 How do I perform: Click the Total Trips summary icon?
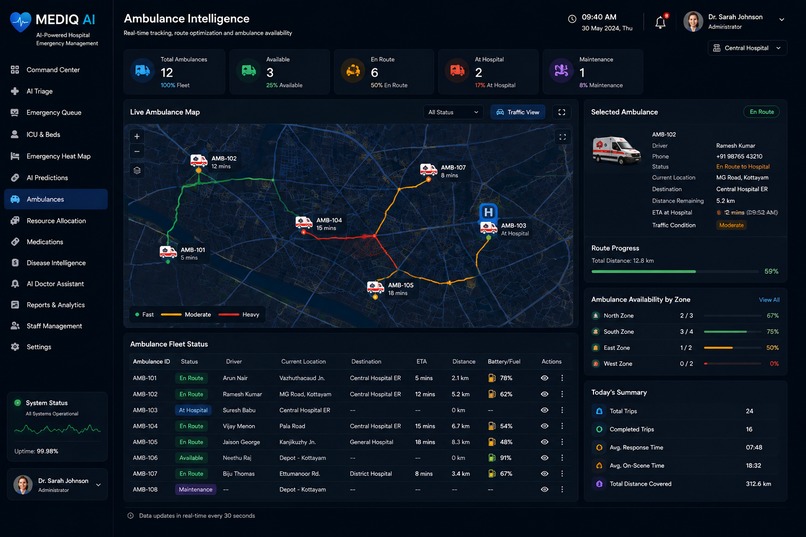click(x=599, y=411)
